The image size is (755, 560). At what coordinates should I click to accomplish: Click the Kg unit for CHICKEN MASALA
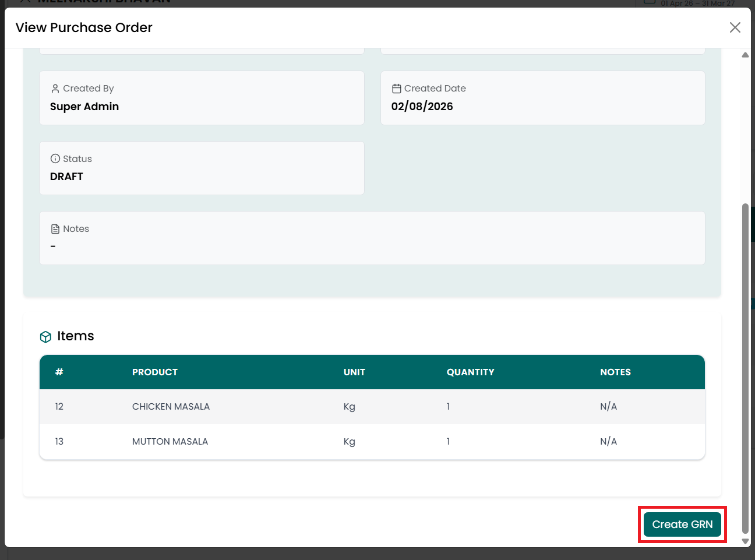(x=350, y=407)
